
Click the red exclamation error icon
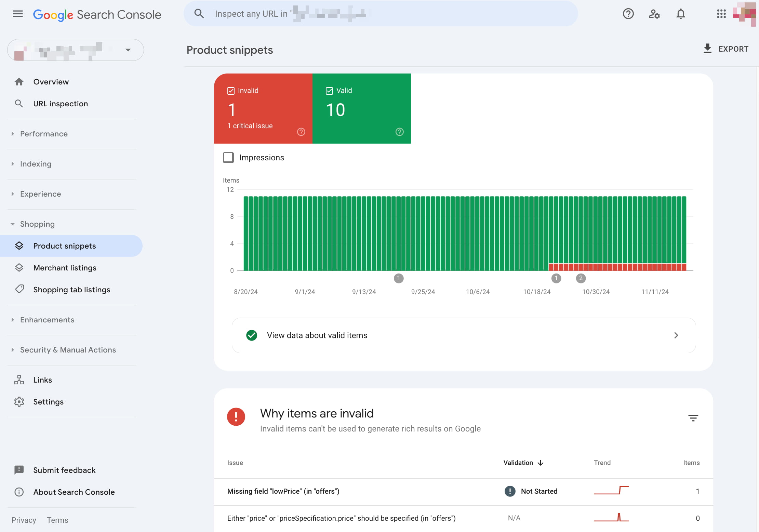(x=236, y=417)
